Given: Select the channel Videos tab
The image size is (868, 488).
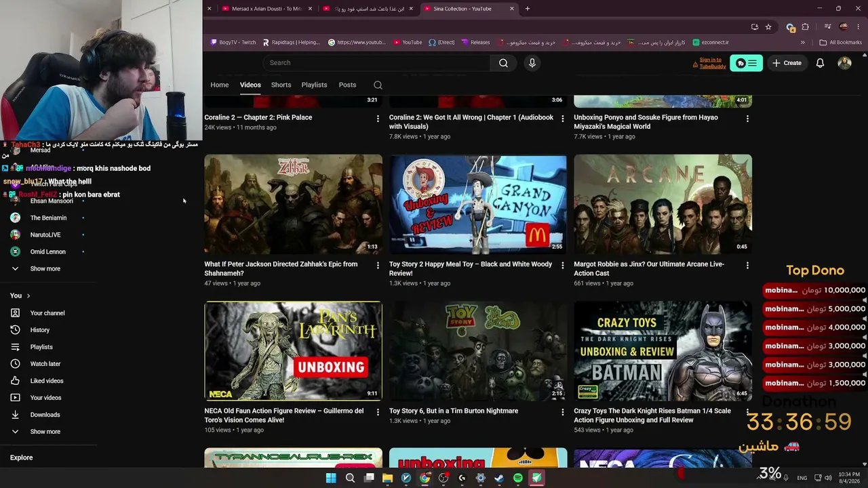Looking at the screenshot, I should [250, 85].
